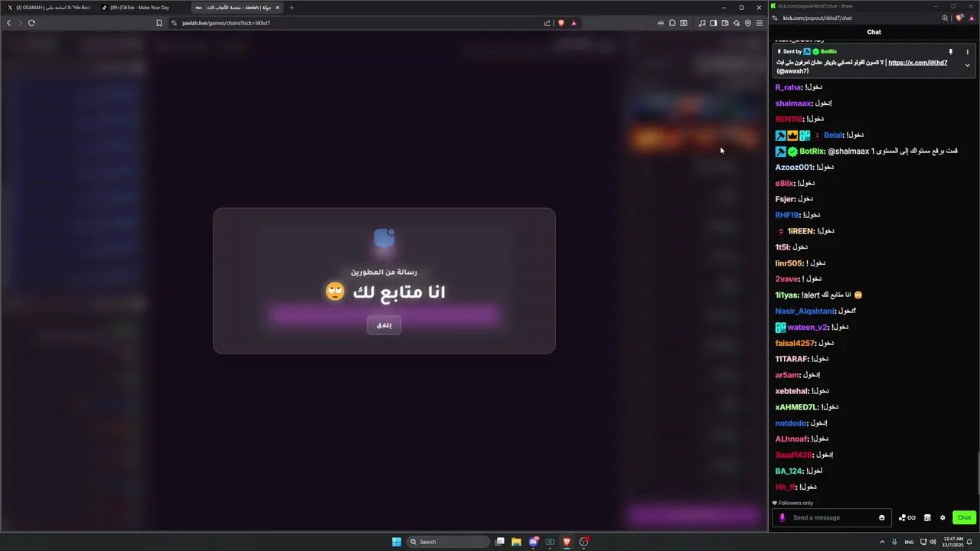
Task: Open Brave Rewards triangle icon in main window
Action: click(x=573, y=23)
